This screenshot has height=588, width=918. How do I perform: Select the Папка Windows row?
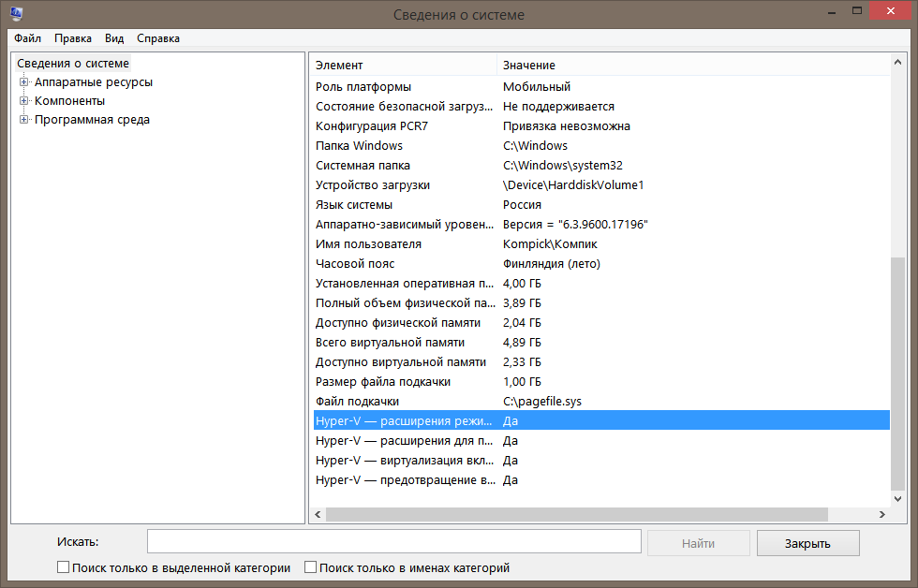601,146
